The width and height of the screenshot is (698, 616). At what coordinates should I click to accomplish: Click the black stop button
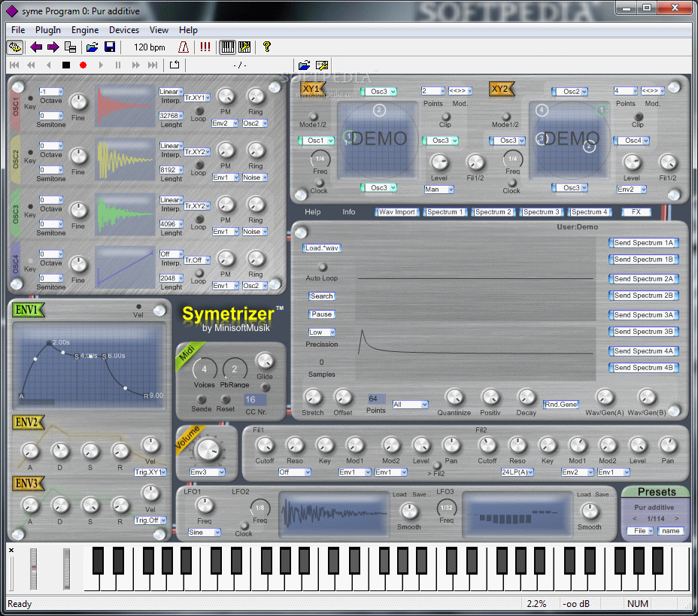point(66,65)
